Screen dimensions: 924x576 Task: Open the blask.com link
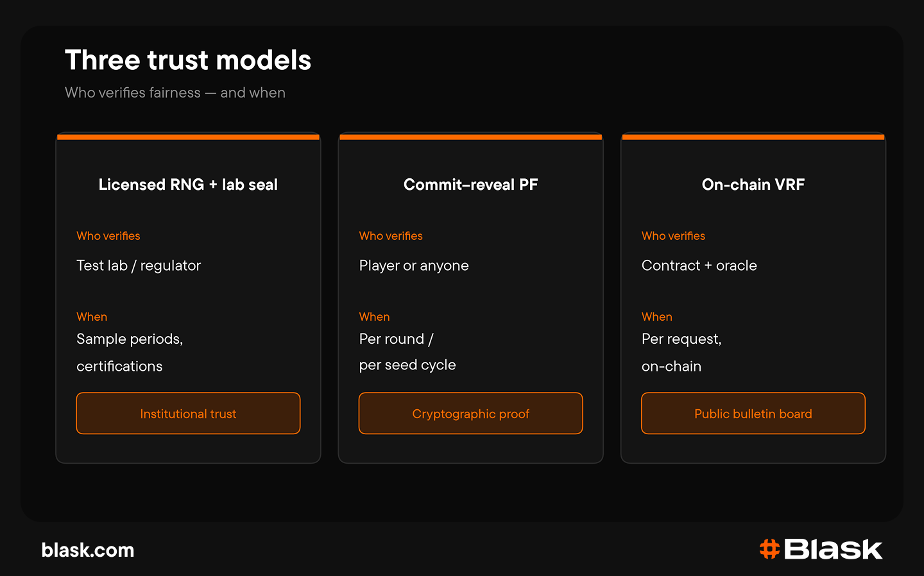88,550
